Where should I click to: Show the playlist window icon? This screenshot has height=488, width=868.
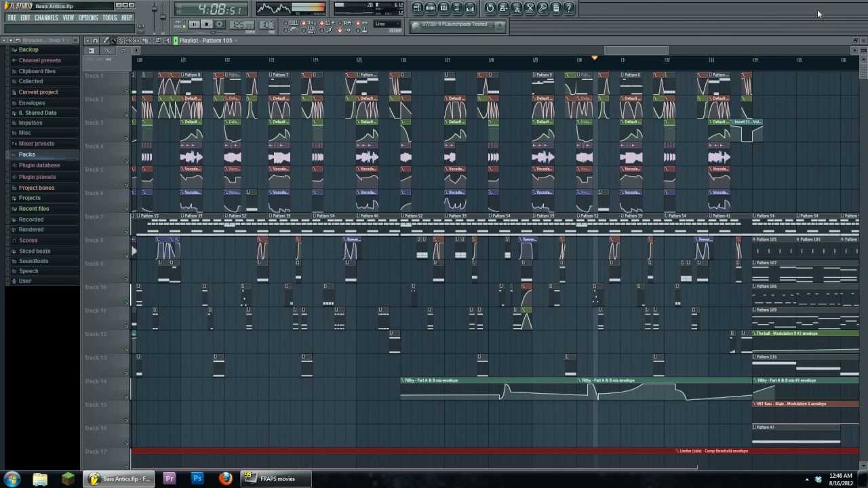[x=417, y=8]
